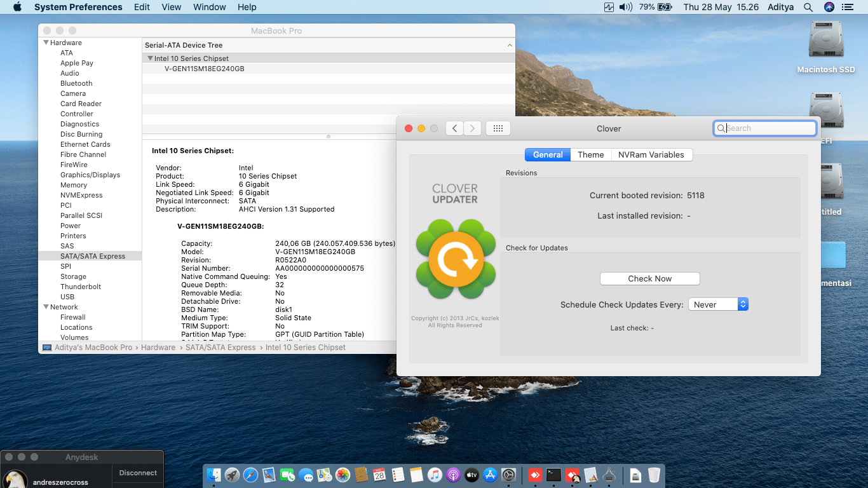The image size is (868, 488).
Task: Open Notification Center from the menu bar
Action: pyautogui.click(x=847, y=7)
